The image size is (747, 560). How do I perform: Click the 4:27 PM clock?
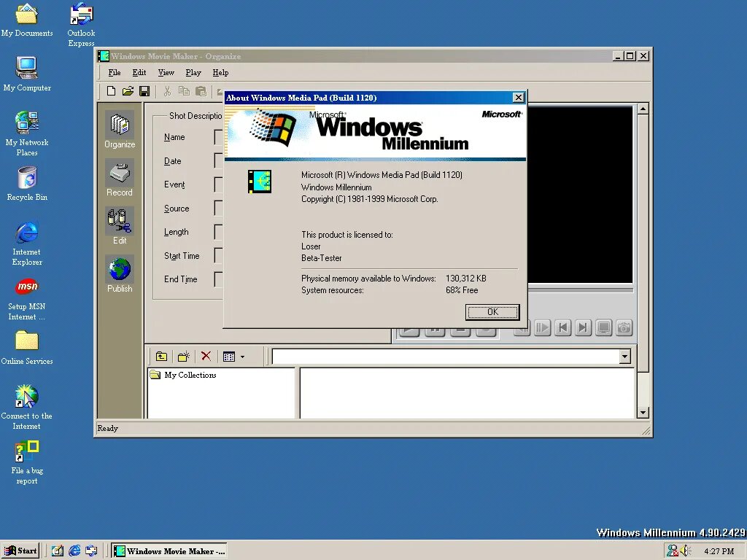tap(719, 551)
